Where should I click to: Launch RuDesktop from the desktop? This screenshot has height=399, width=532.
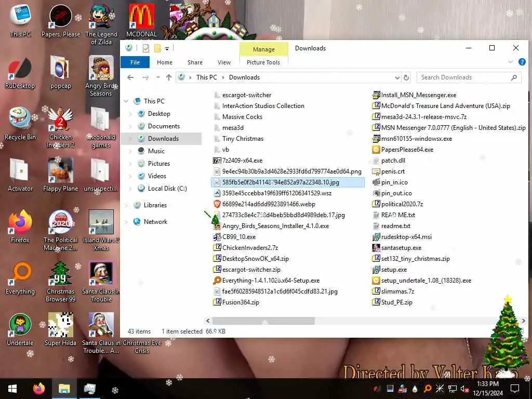point(20,73)
